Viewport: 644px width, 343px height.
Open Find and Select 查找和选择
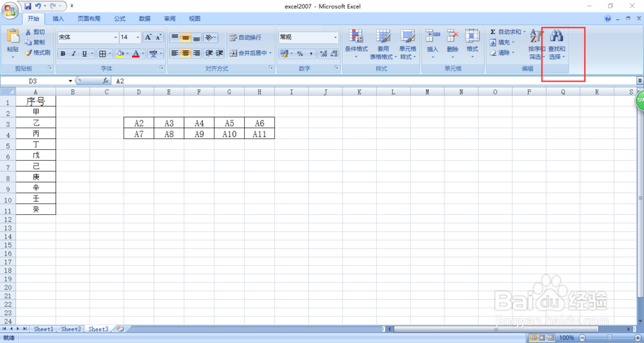pyautogui.click(x=556, y=44)
